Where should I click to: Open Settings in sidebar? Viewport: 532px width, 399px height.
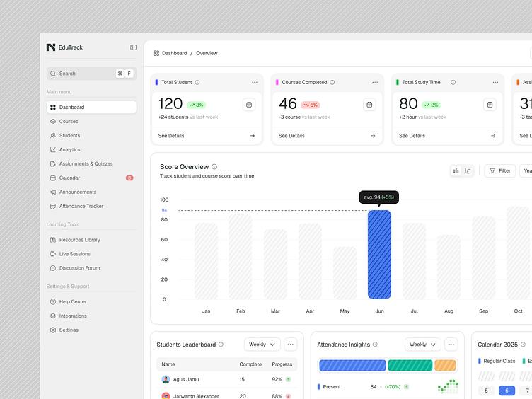(x=91, y=330)
